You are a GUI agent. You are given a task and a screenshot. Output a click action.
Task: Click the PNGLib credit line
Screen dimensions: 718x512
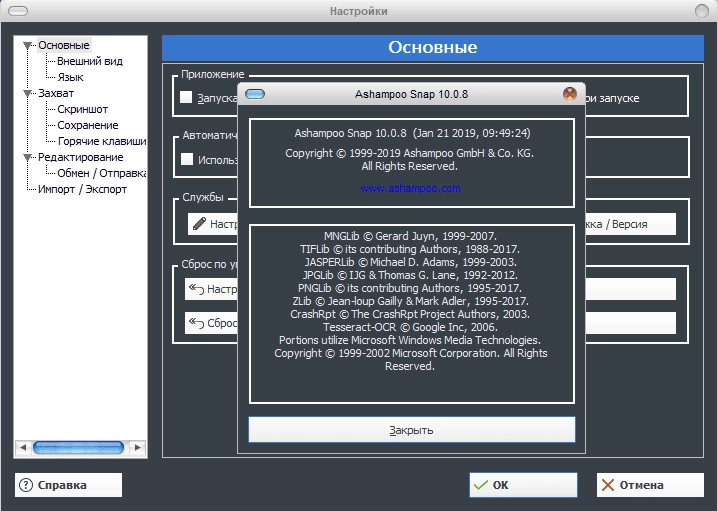click(410, 288)
